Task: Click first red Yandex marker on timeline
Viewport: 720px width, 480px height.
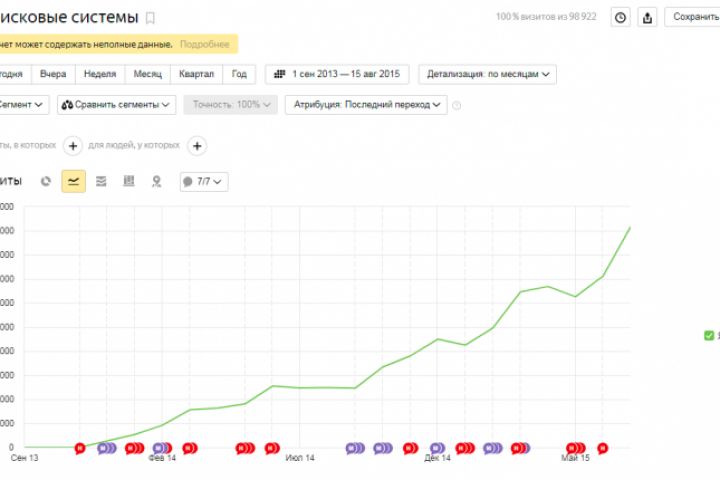Action: click(x=80, y=448)
